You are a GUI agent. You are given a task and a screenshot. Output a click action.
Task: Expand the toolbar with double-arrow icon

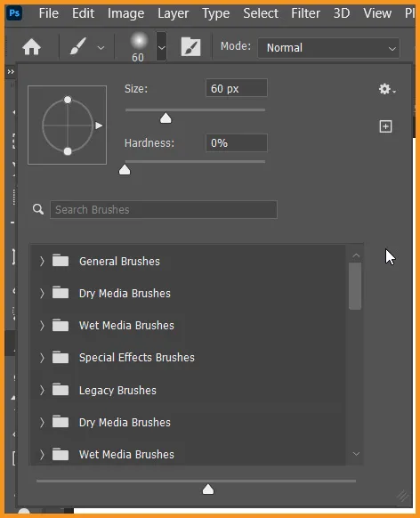(11, 72)
